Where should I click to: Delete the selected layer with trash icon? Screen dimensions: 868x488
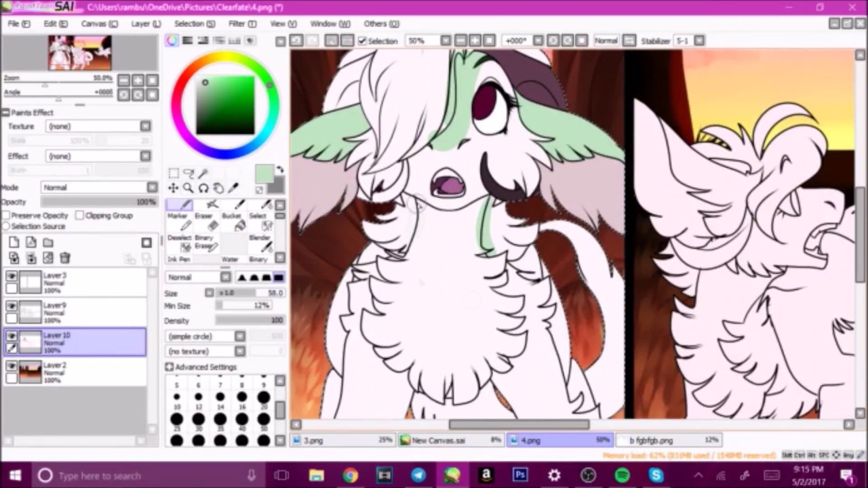coord(65,258)
